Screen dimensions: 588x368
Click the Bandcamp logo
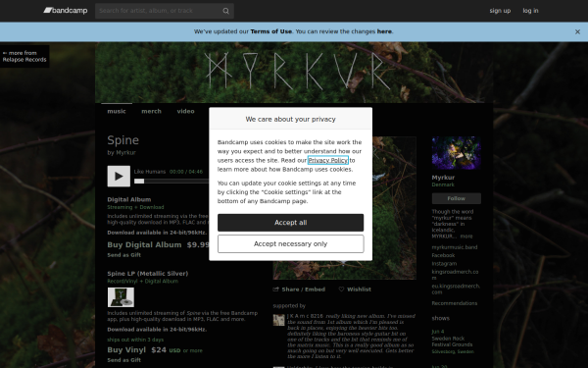66,11
